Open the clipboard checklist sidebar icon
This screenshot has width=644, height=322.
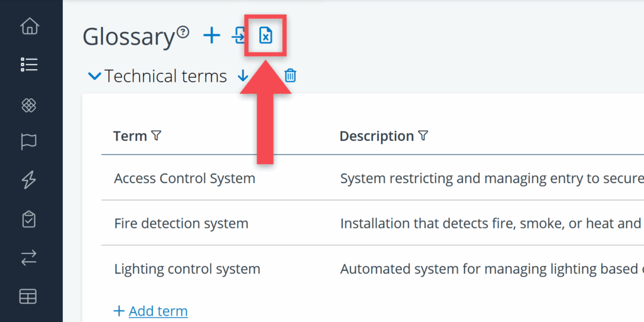[29, 219]
